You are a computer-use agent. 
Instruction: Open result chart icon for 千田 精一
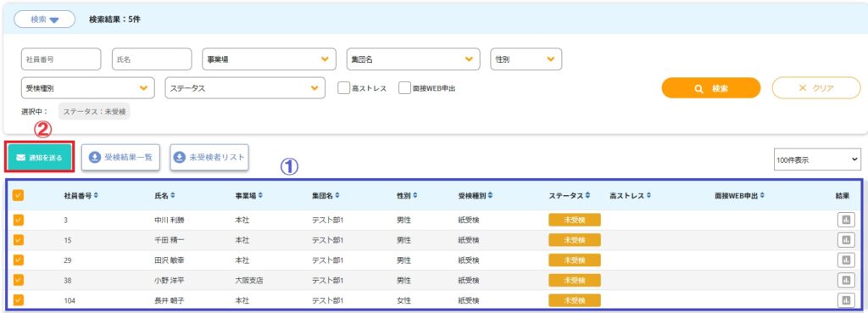pos(845,240)
